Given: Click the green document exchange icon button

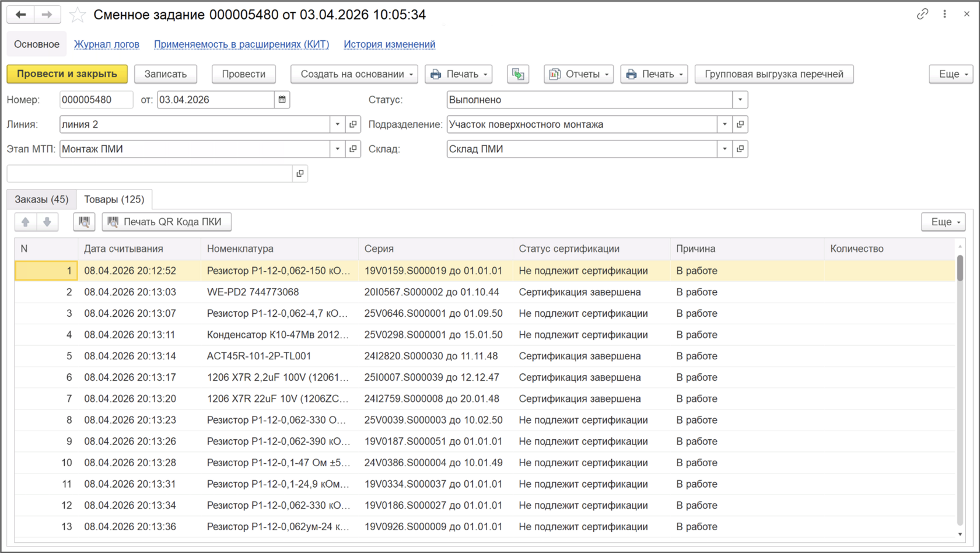Looking at the screenshot, I should click(518, 74).
